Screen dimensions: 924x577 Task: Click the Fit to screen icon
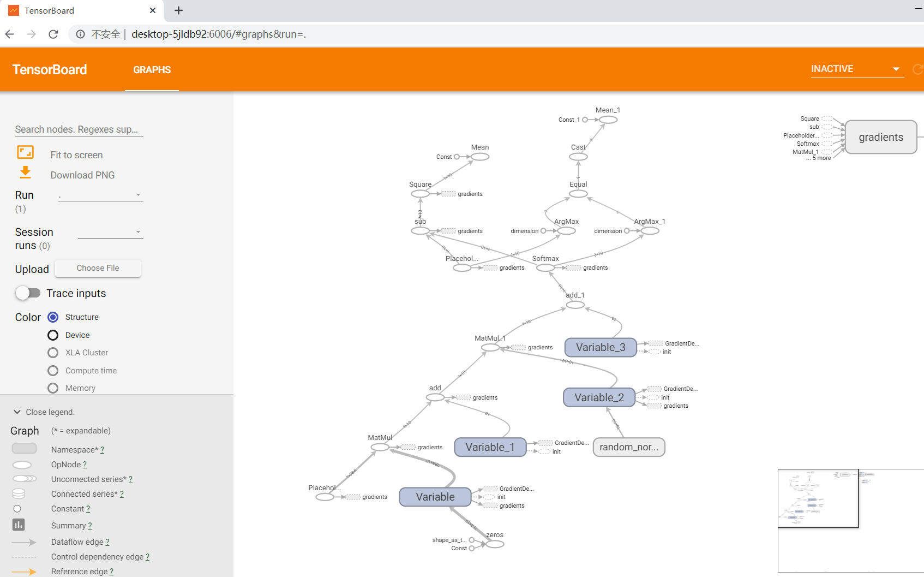(25, 152)
